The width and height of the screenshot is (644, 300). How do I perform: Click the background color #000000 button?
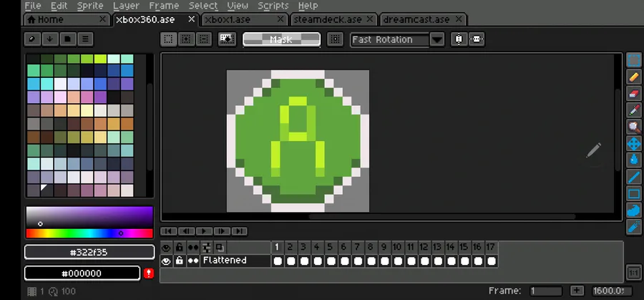tap(82, 274)
